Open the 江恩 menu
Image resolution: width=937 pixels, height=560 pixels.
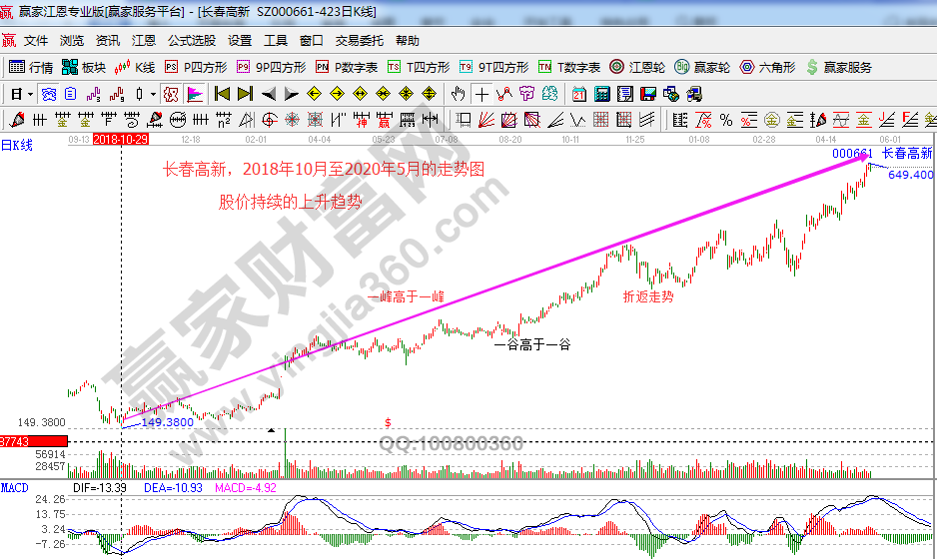pos(144,41)
